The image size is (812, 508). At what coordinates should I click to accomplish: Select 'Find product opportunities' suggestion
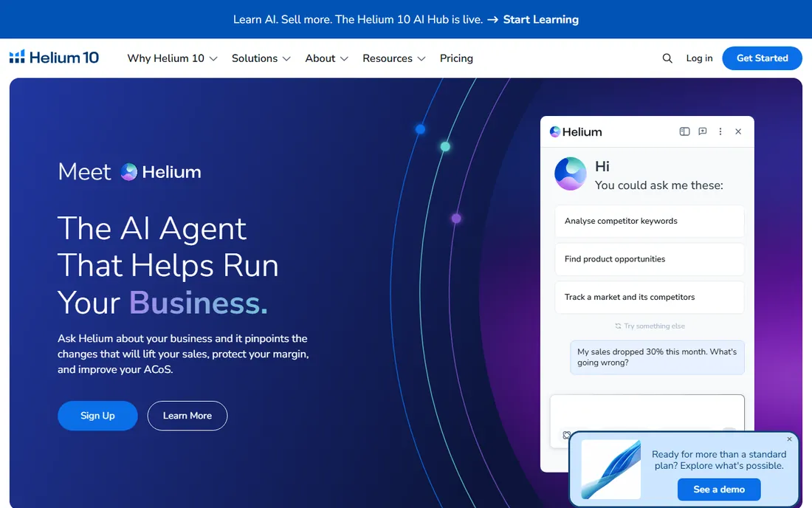[650, 259]
